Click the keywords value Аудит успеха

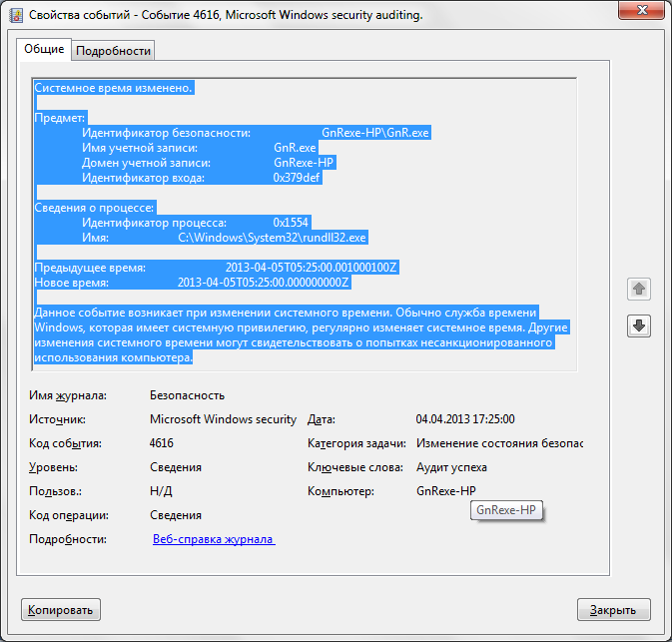click(x=451, y=467)
